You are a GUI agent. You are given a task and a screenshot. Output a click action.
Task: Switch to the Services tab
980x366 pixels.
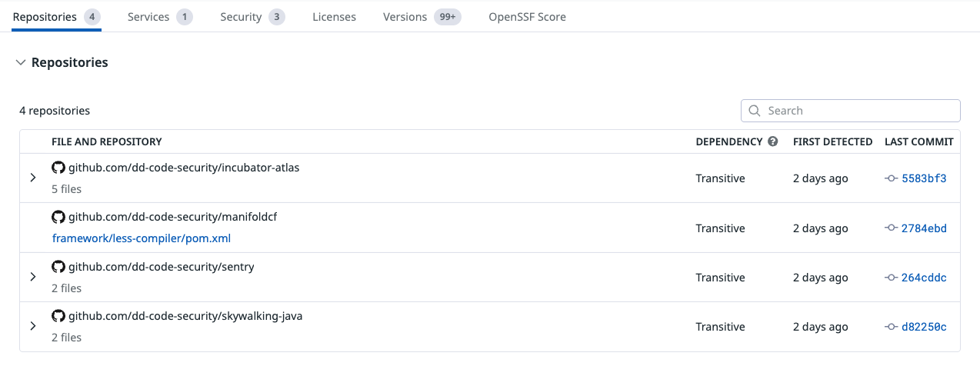pyautogui.click(x=148, y=17)
